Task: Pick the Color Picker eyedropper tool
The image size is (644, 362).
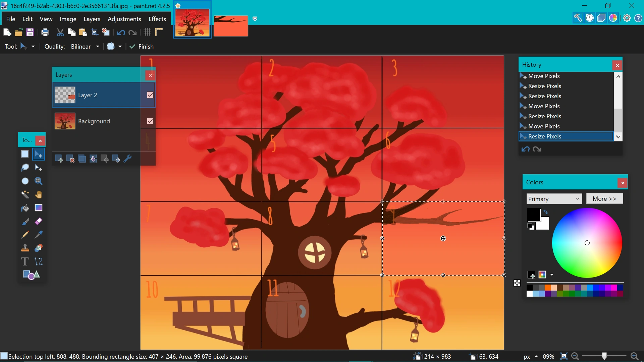Action: tap(39, 235)
